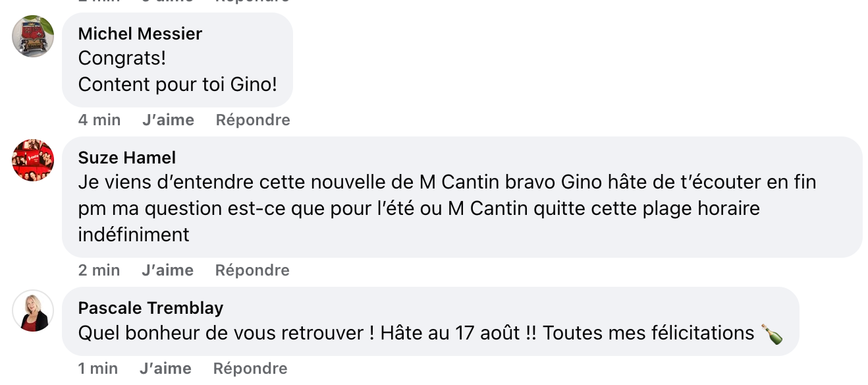Reply to Michel Messier's comment
Viewport: 868px width, 385px height.
[253, 120]
